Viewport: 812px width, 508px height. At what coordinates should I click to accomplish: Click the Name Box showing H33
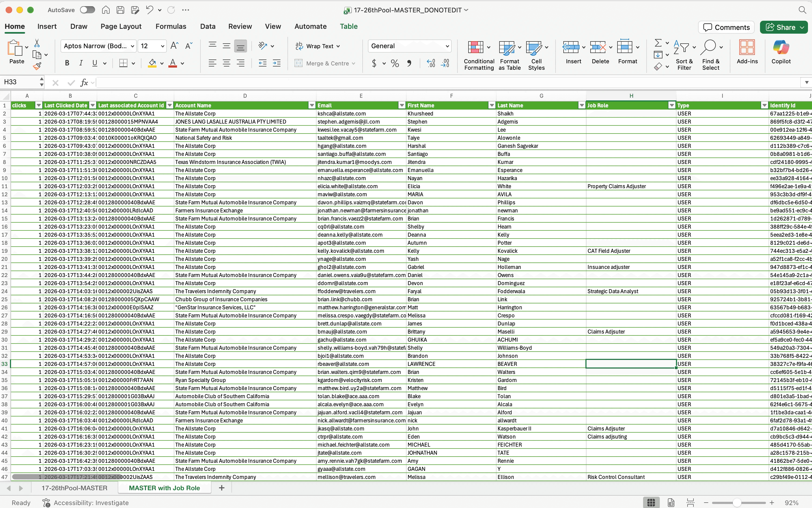click(x=20, y=82)
